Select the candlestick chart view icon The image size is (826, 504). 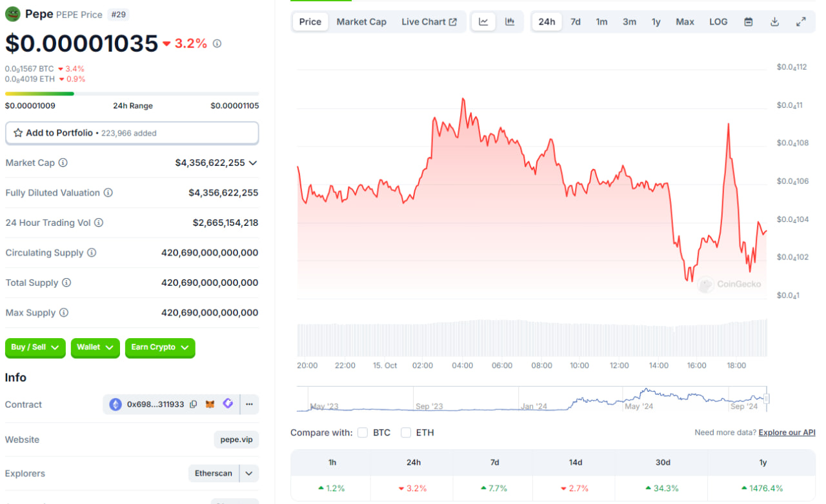[x=510, y=22]
